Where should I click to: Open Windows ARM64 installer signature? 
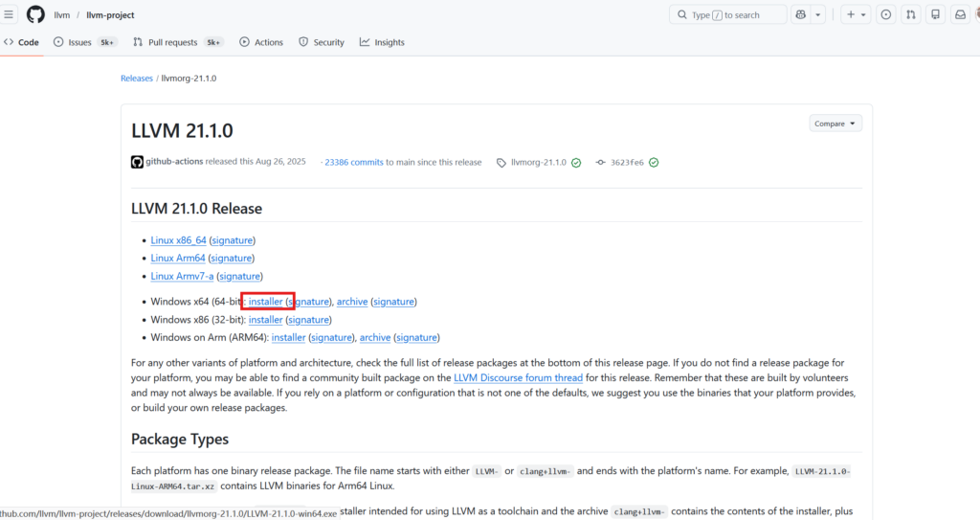click(332, 337)
